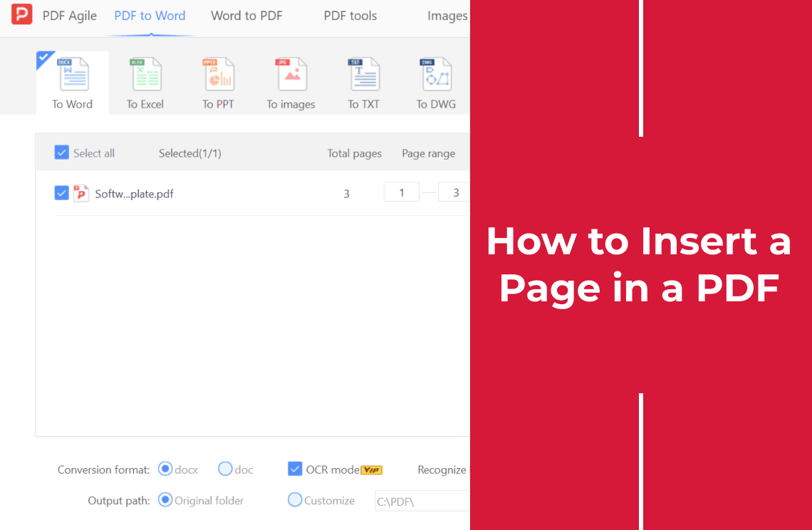Click the C:\PDF\ output path field

click(422, 501)
